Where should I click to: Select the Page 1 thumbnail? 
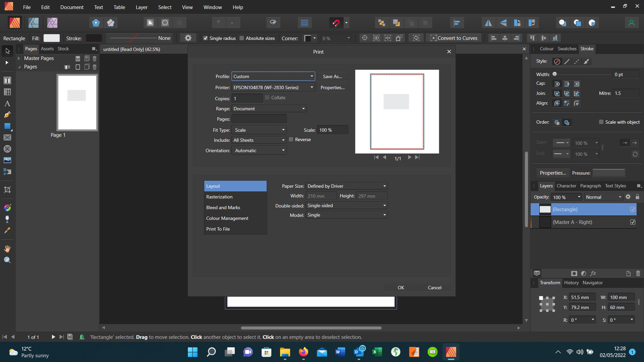coord(77,102)
